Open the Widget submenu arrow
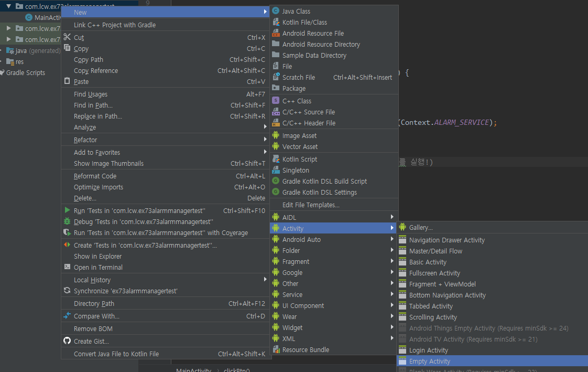The image size is (588, 372). (392, 327)
